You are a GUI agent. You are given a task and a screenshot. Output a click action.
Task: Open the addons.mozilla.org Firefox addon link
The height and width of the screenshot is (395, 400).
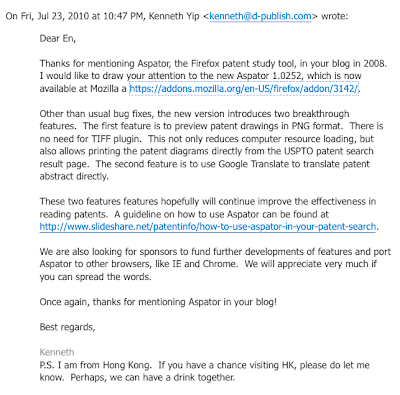pyautogui.click(x=244, y=89)
